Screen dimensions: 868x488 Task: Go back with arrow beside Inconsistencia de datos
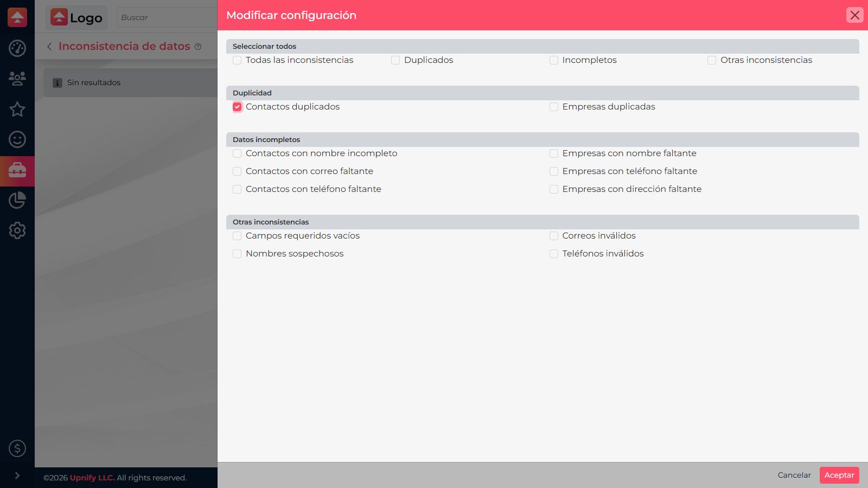point(49,47)
